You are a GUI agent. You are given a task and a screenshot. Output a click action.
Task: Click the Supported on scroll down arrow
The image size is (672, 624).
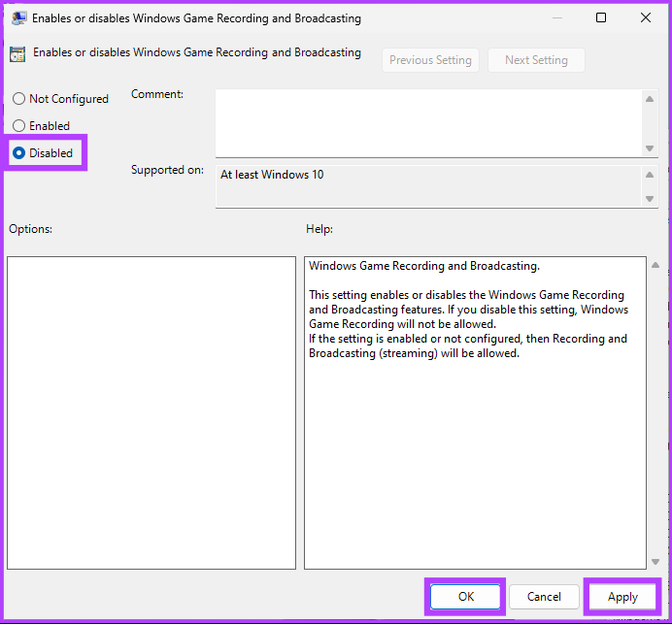(650, 199)
